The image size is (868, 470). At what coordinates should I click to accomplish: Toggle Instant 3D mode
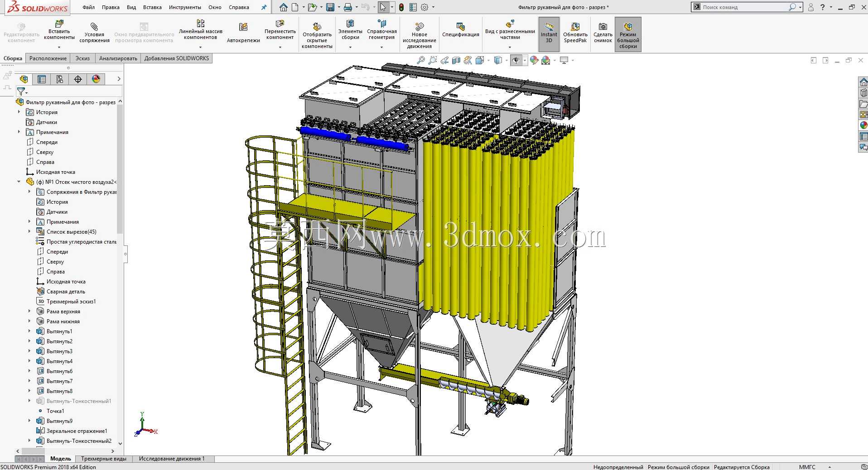click(549, 34)
